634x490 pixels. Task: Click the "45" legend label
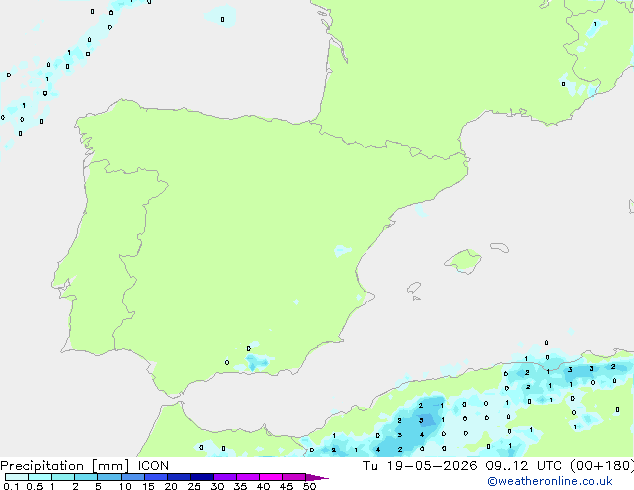click(286, 486)
